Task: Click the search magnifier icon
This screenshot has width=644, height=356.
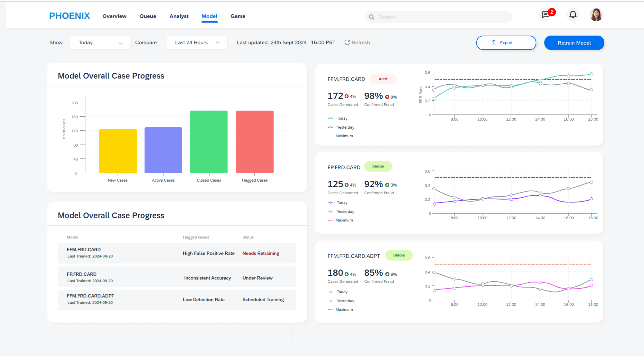Action: 371,17
